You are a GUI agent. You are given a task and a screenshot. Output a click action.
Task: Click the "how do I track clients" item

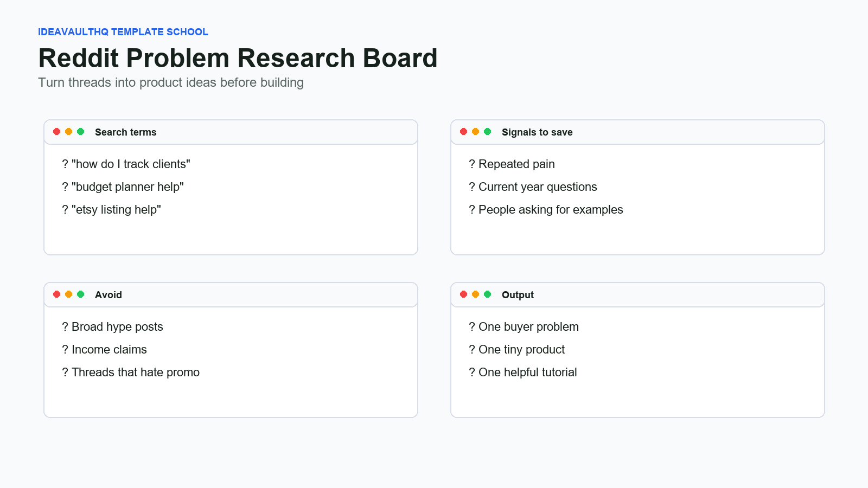pyautogui.click(x=126, y=164)
